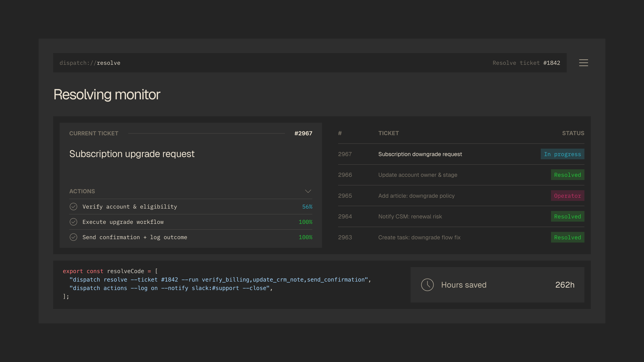Click the # column header
Screen dimensions: 644x362
[x=340, y=133]
